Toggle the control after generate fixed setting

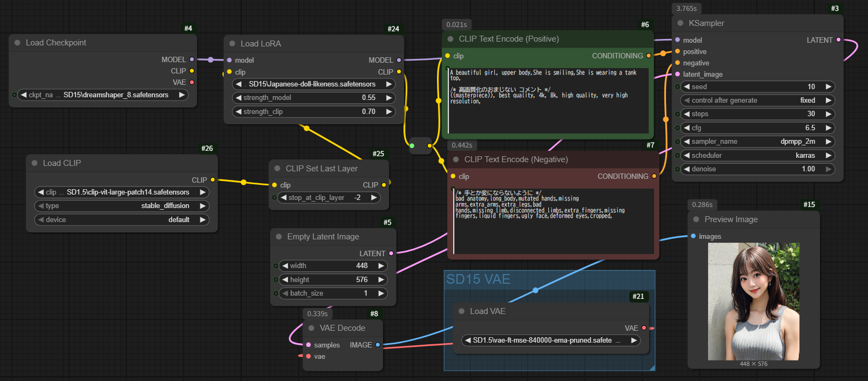756,101
